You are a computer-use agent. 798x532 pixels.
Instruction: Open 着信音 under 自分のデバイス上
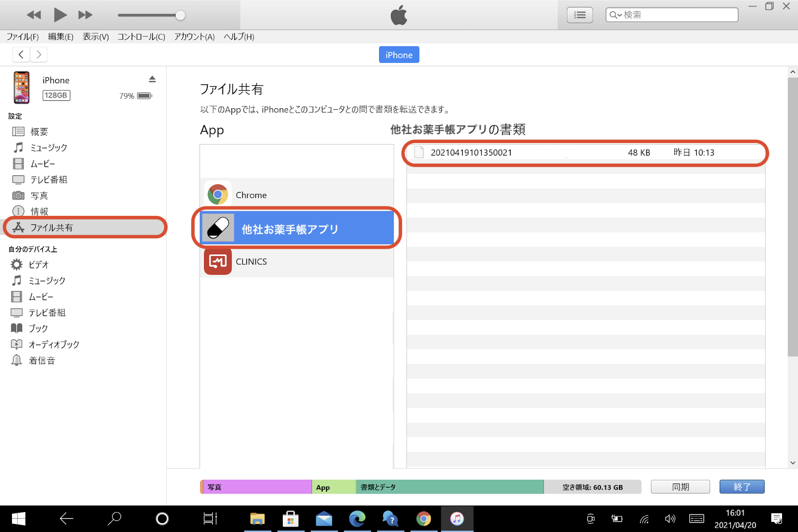pyautogui.click(x=41, y=360)
